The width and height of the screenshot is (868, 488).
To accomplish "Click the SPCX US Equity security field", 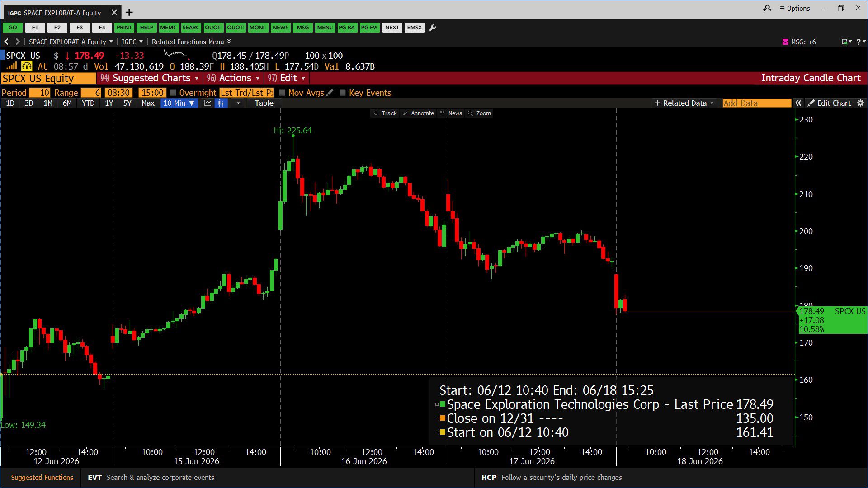I will (x=48, y=79).
